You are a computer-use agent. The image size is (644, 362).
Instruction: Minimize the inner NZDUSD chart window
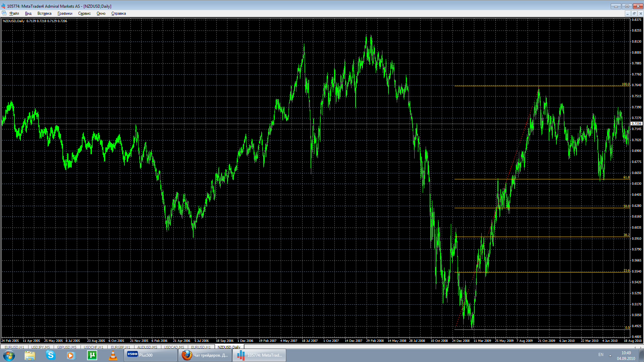(628, 13)
